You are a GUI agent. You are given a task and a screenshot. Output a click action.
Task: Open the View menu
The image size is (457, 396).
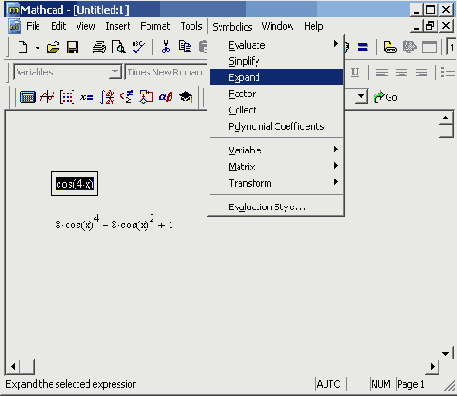[86, 26]
